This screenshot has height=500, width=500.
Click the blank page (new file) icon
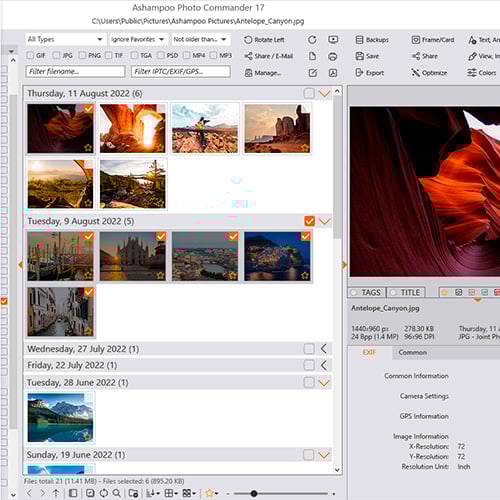[312, 56]
